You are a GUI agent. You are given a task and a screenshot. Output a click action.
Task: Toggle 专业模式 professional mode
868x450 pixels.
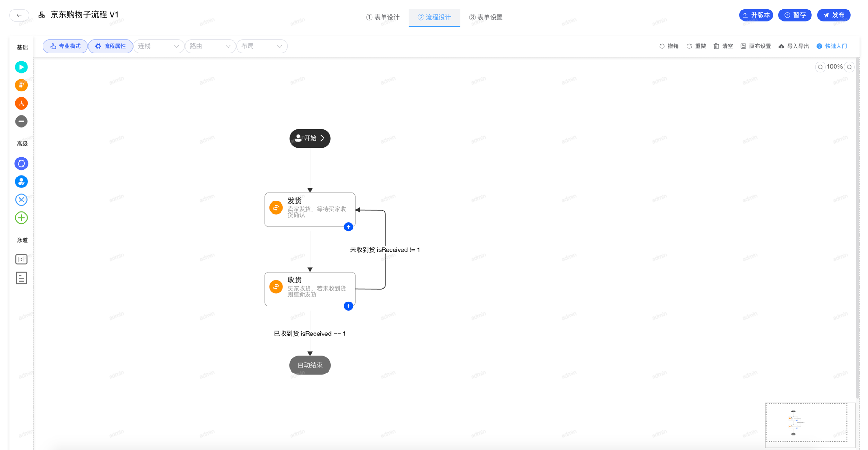click(x=65, y=46)
